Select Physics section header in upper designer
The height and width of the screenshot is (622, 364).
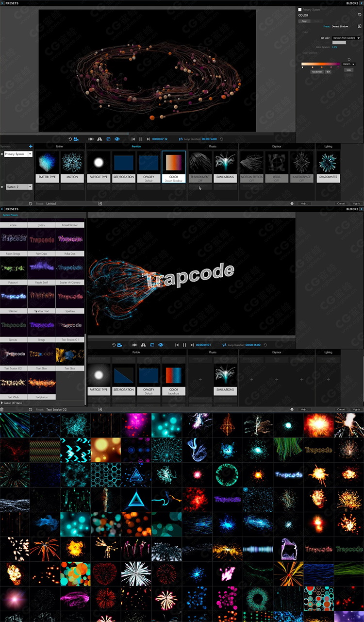coord(213,146)
